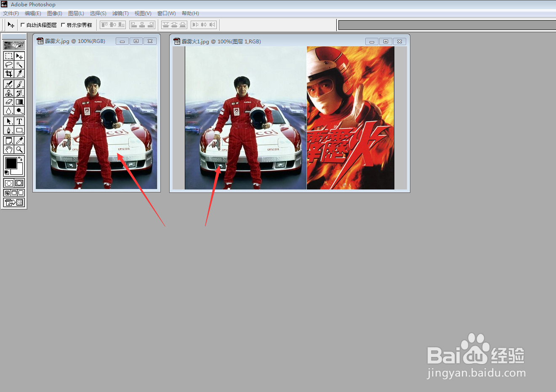Select the Paintbrush tool
Viewport: 556px width, 392px height.
coord(19,84)
